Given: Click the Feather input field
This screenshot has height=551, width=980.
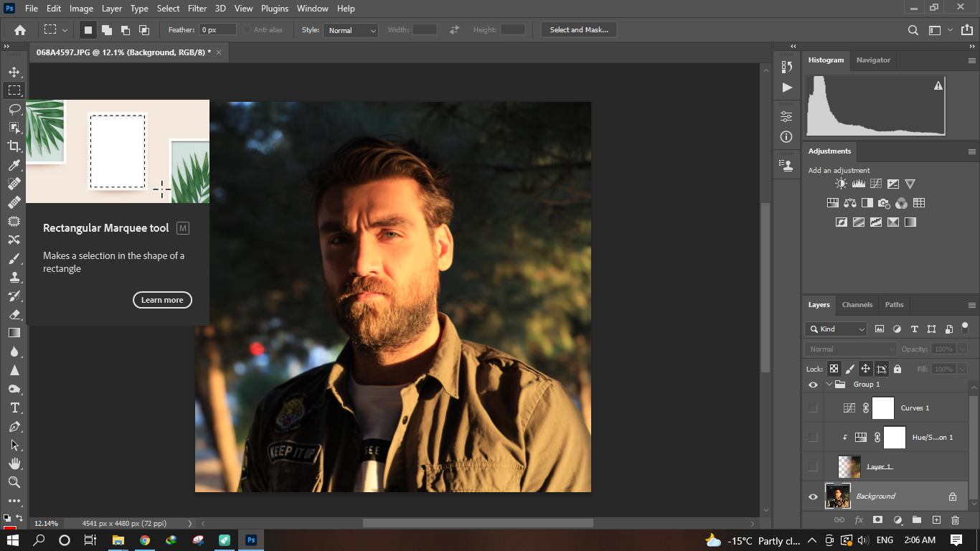Looking at the screenshot, I should coord(218,30).
